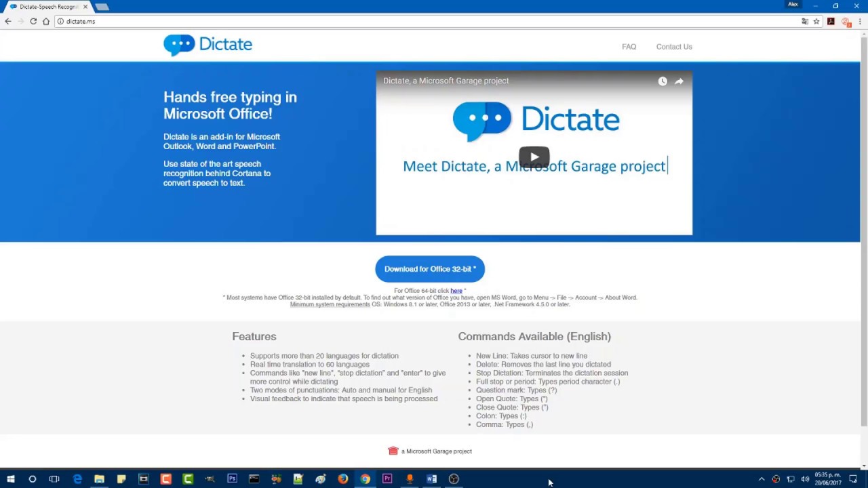868x488 pixels.
Task: Click the browser forward arrow
Action: pyautogui.click(x=20, y=22)
